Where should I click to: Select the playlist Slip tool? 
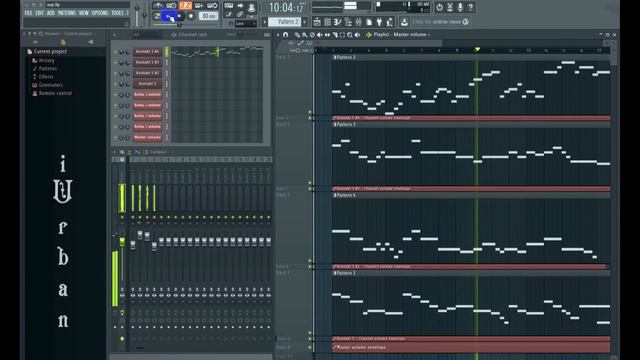(327, 35)
